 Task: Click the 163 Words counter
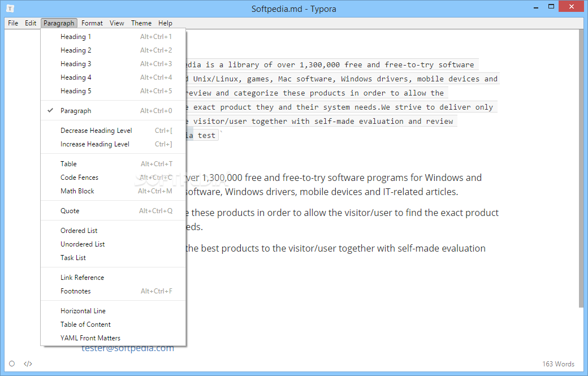(558, 364)
